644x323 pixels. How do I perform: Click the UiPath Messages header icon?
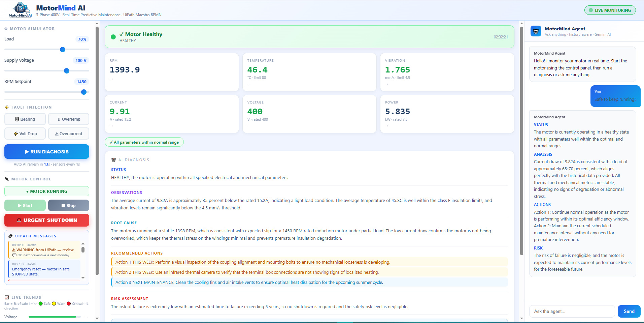coord(10,236)
